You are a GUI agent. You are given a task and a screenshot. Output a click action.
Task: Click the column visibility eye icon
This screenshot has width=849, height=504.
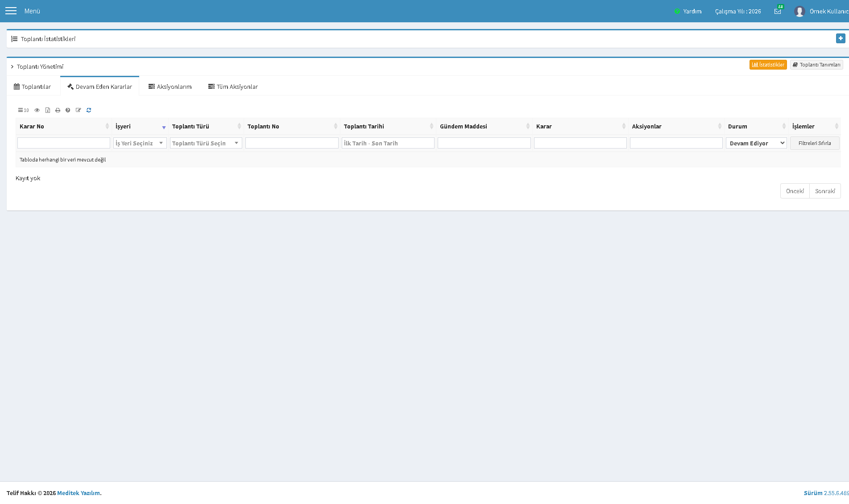(37, 110)
